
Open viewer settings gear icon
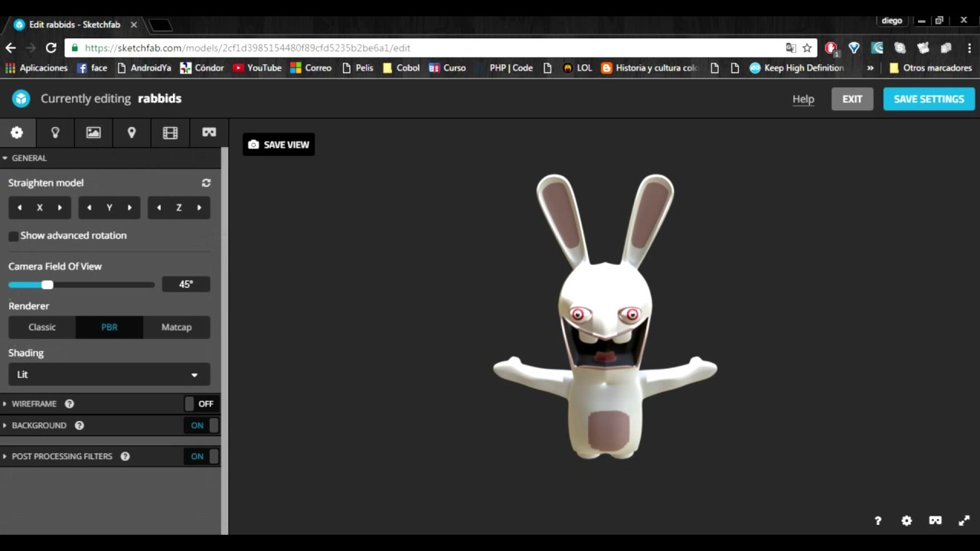pos(906,520)
